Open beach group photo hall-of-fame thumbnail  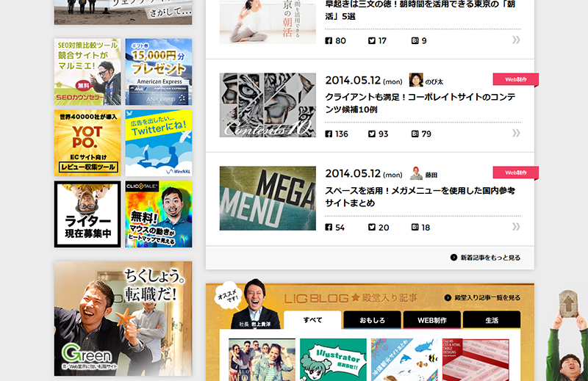[x=262, y=360]
